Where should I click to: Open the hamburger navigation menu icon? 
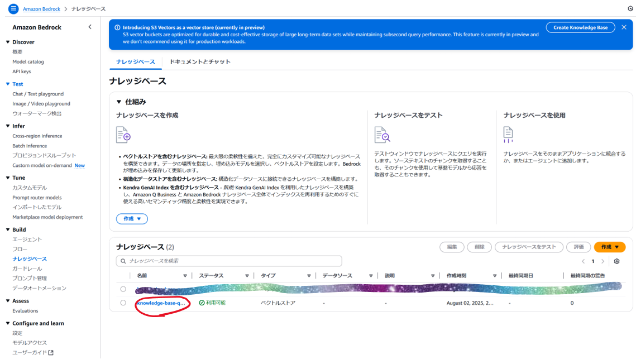coord(13,8)
